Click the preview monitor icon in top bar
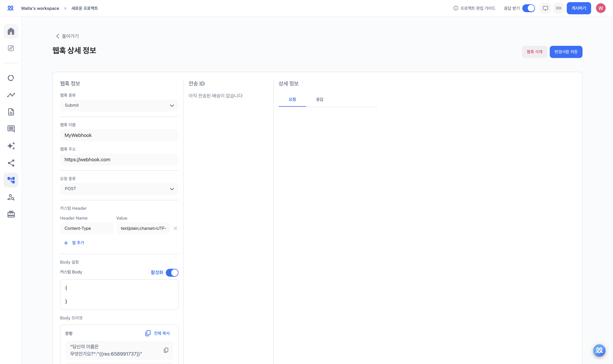 click(x=545, y=8)
